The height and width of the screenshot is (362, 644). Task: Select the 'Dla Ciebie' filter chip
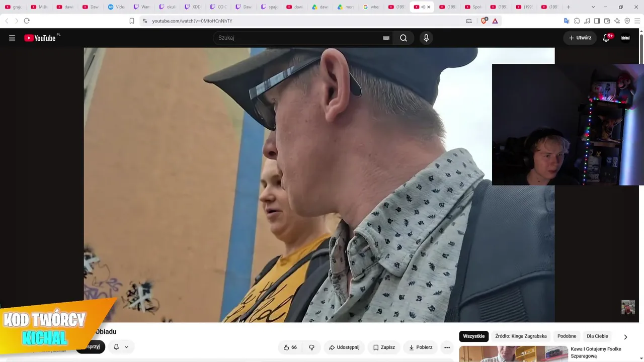pos(597,336)
